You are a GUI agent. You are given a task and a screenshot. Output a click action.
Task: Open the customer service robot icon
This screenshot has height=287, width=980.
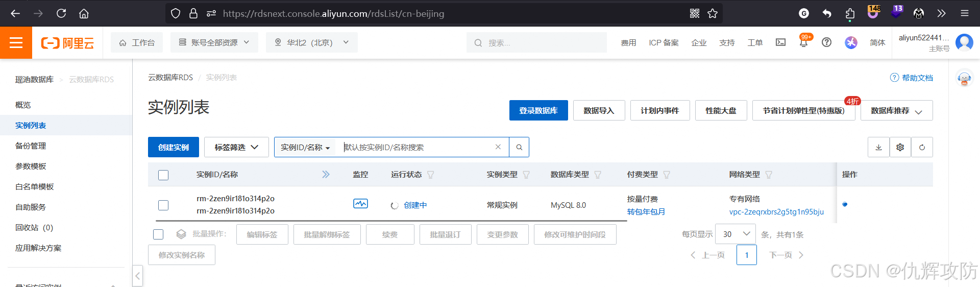click(x=964, y=78)
